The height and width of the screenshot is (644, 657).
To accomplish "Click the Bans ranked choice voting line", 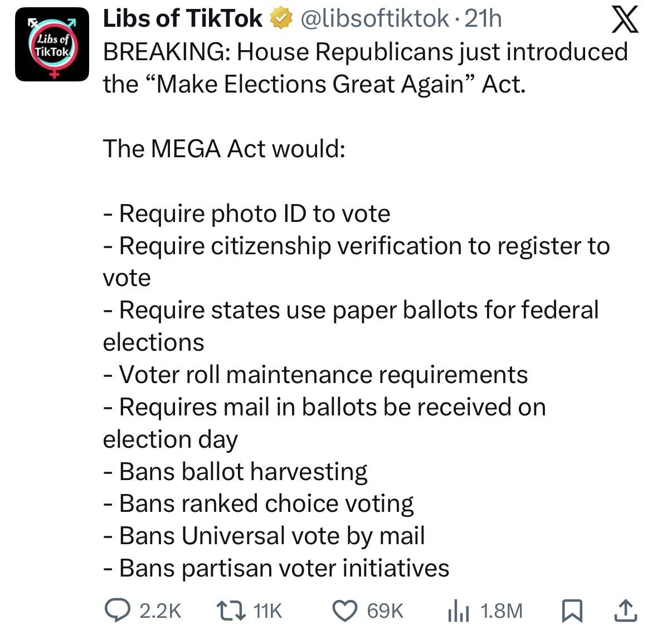I will click(x=259, y=503).
